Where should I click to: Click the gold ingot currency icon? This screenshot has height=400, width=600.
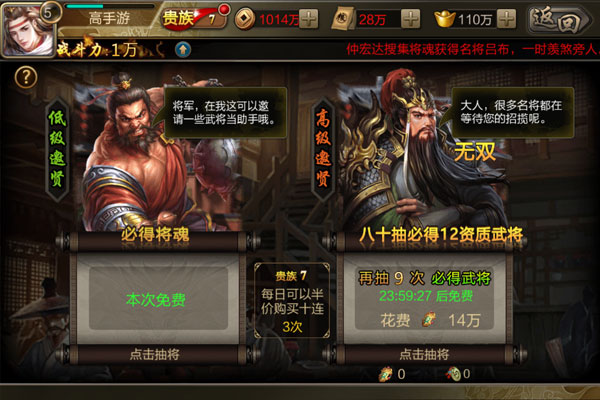[x=445, y=19]
